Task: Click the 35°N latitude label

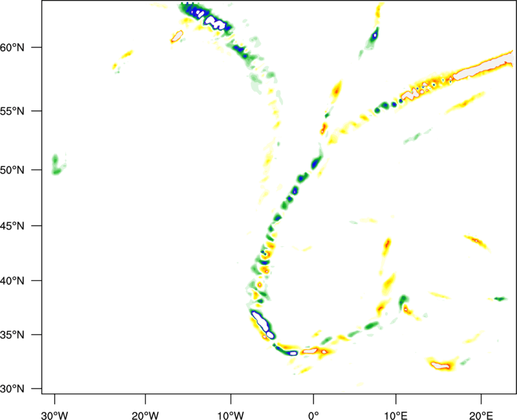Action: click(12, 335)
